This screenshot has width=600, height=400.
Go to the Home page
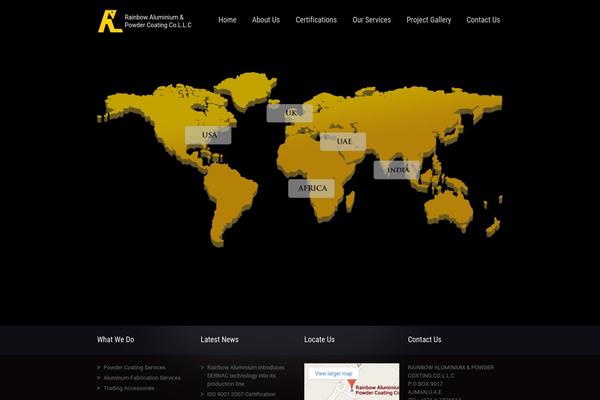227,20
